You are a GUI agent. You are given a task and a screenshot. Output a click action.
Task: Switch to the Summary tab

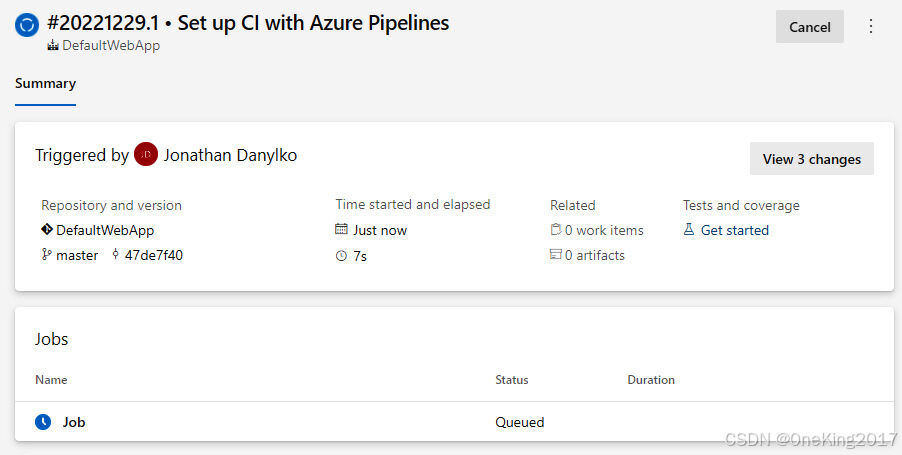[x=45, y=83]
